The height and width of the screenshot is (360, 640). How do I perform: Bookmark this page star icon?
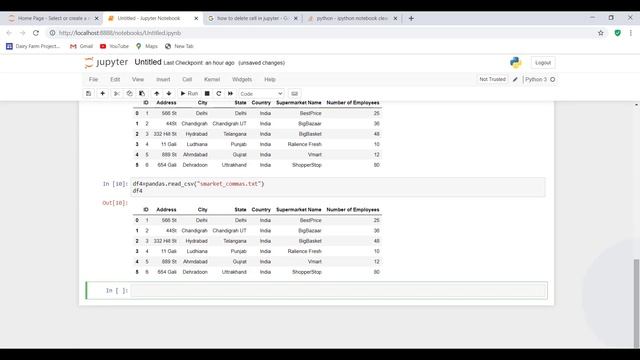click(x=601, y=33)
